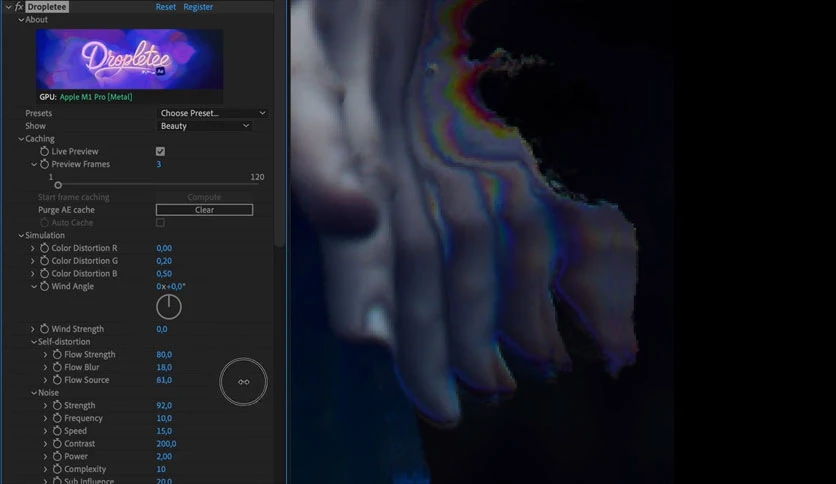Click the Preview Frames slider handle

click(58, 185)
